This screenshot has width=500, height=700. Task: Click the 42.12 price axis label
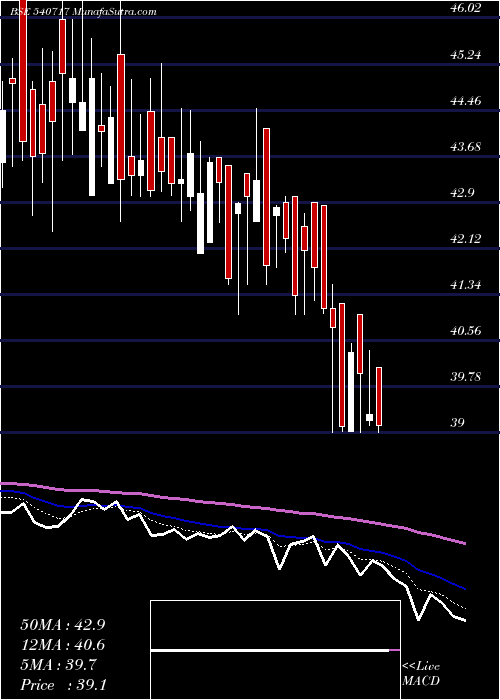click(466, 239)
